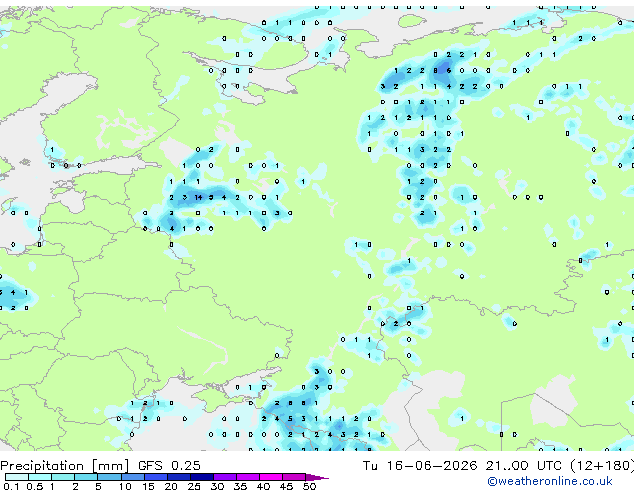Viewport: 634px width, 490px height.
Task: Select the 15–20 mm legend swatch
Action: [x=155, y=477]
